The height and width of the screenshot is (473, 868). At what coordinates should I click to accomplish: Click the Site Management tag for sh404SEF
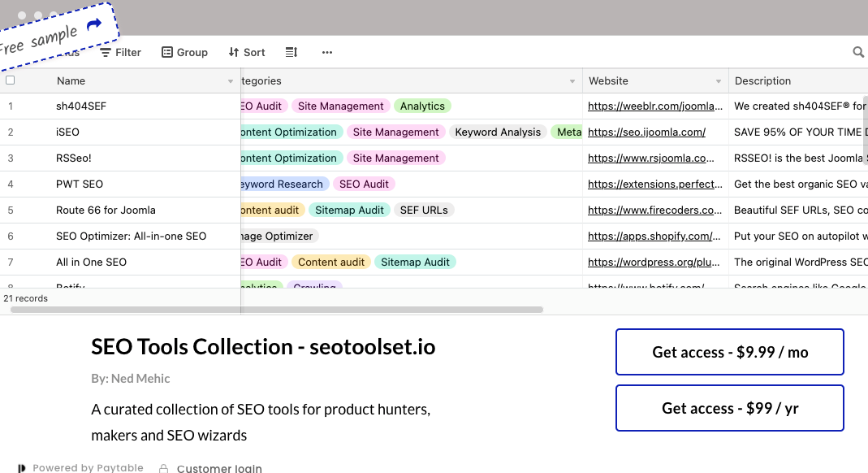coord(340,106)
